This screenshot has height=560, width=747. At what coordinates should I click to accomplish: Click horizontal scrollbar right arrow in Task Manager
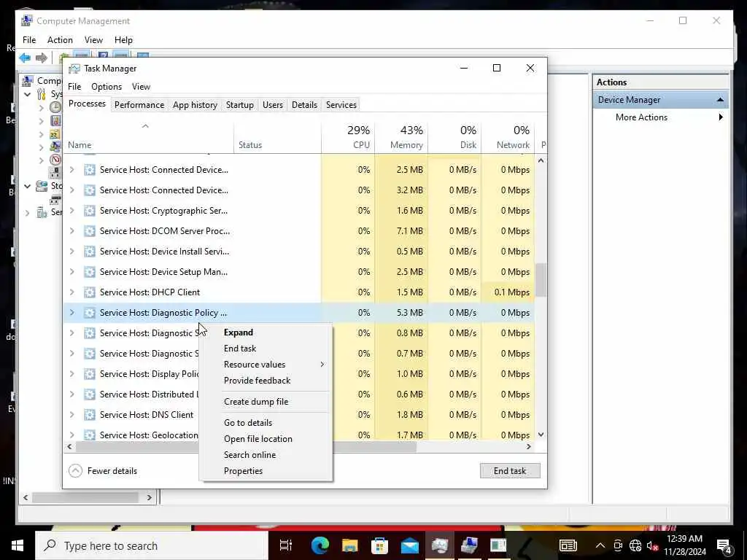pyautogui.click(x=528, y=447)
